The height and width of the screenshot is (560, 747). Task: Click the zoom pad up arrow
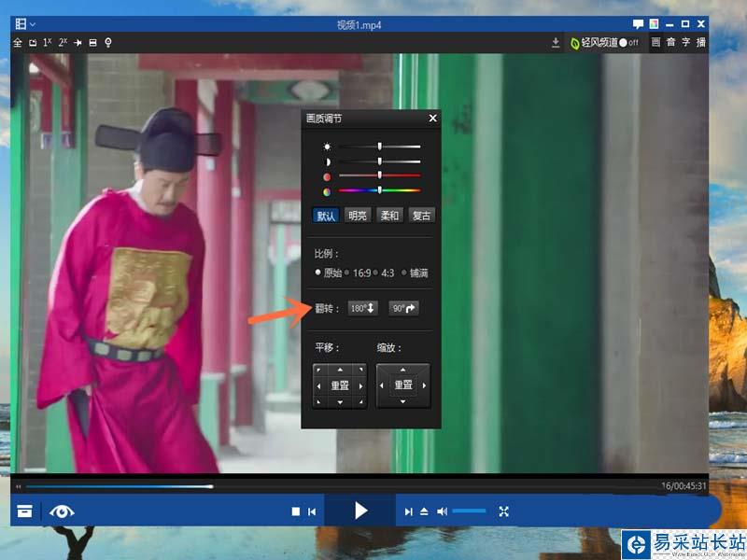pos(403,370)
